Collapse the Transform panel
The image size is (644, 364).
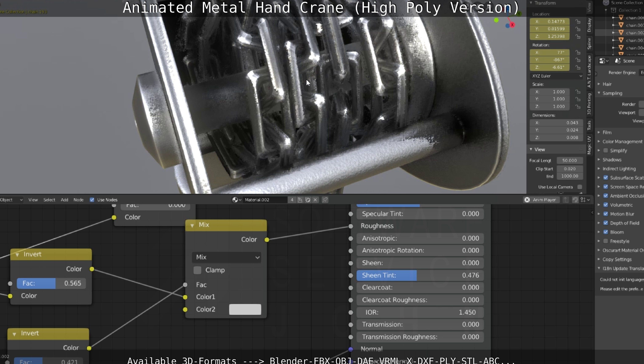click(x=531, y=3)
